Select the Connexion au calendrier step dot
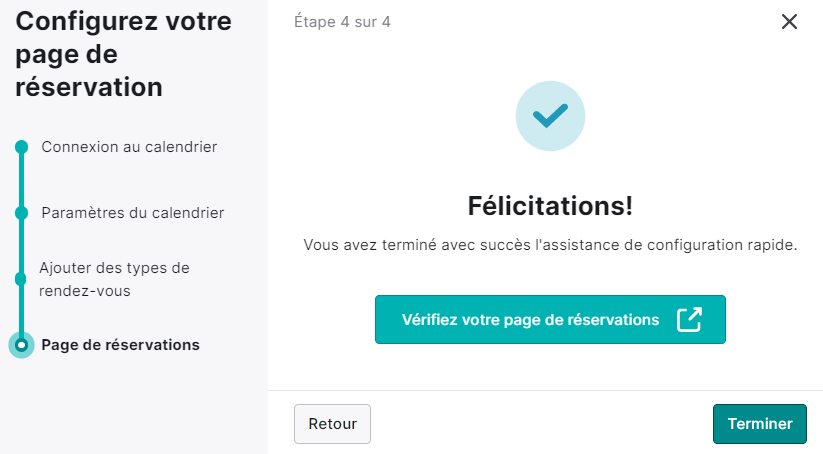The height and width of the screenshot is (454, 823). tap(22, 147)
